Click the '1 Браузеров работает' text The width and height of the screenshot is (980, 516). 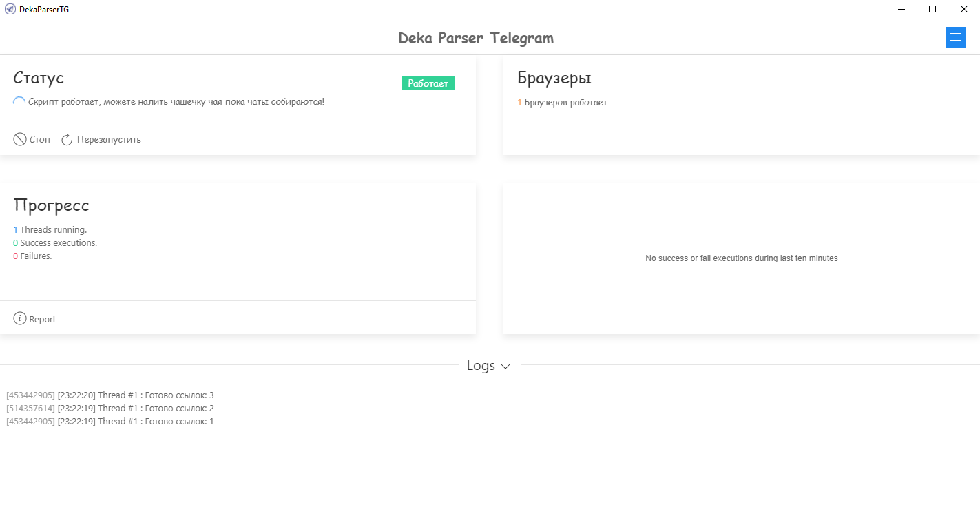[562, 103]
